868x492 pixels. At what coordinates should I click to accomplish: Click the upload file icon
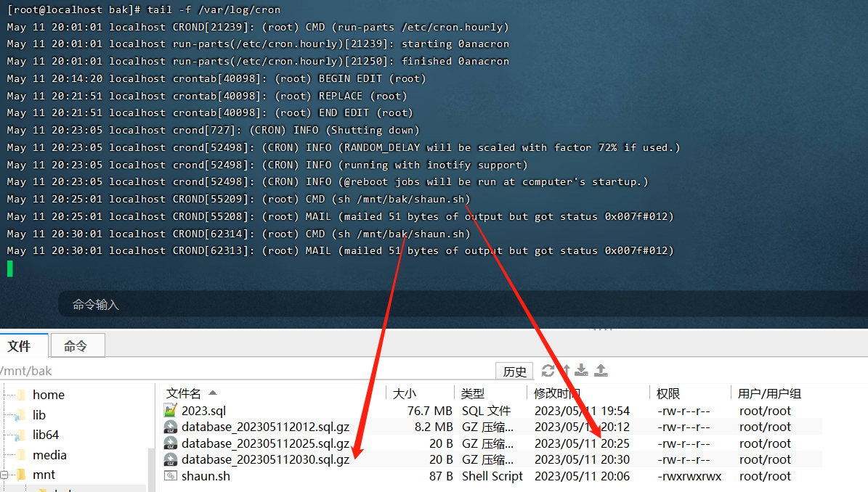pyautogui.click(x=601, y=371)
